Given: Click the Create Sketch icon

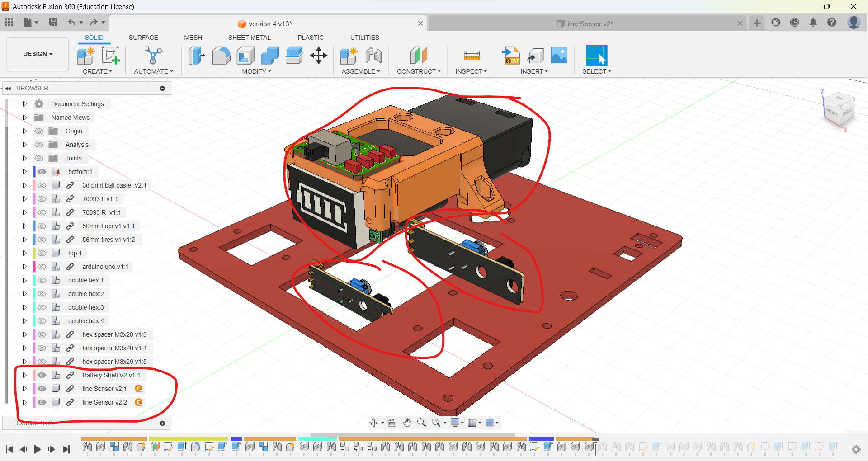Looking at the screenshot, I should (x=110, y=56).
